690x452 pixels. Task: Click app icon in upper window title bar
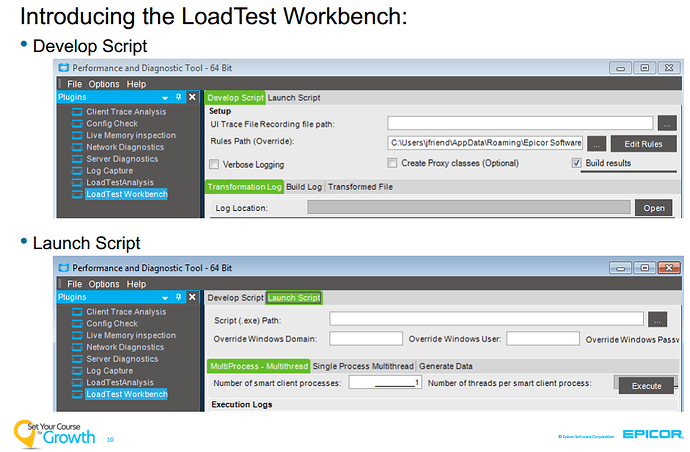pyautogui.click(x=64, y=68)
